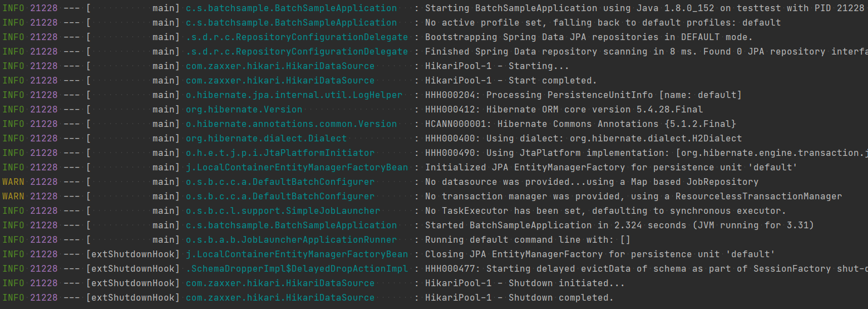Select the "No transaction manager was provided" warning
Image resolution: width=868 pixels, height=309 pixels.
click(x=633, y=197)
